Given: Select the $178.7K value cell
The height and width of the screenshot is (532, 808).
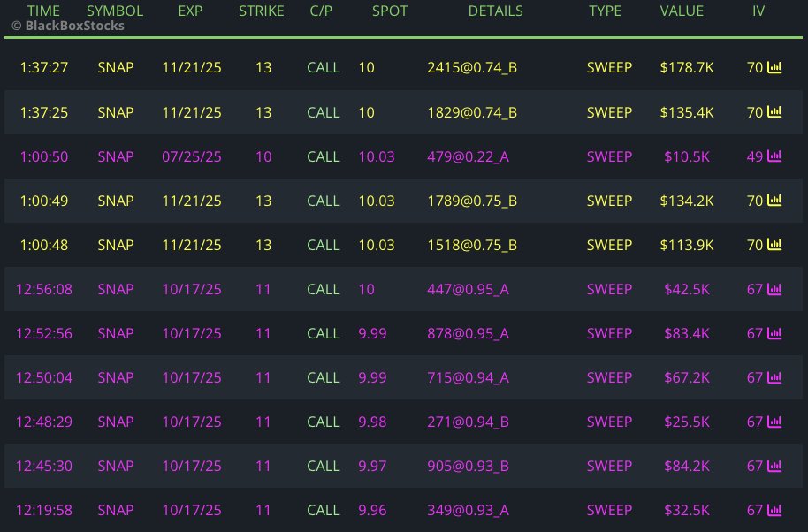Looking at the screenshot, I should [687, 67].
